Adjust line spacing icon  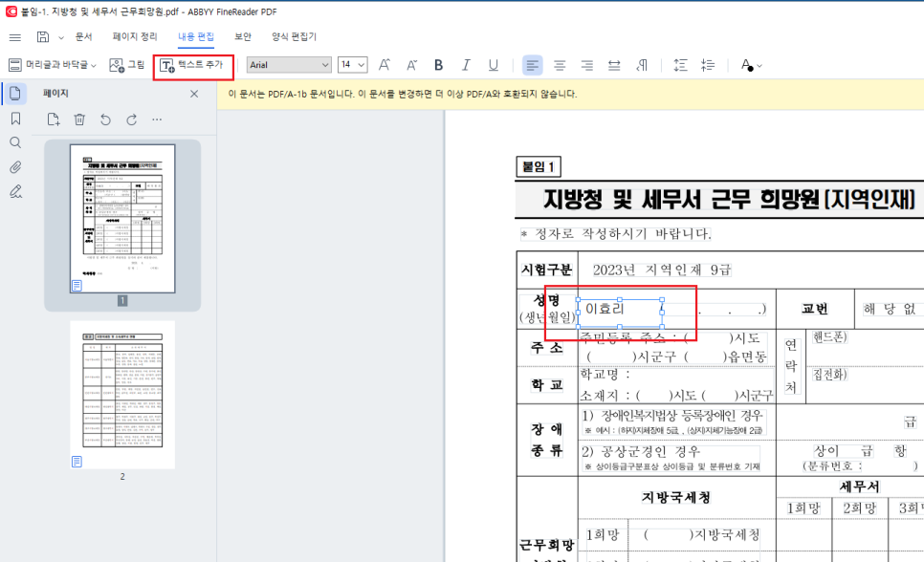point(680,65)
